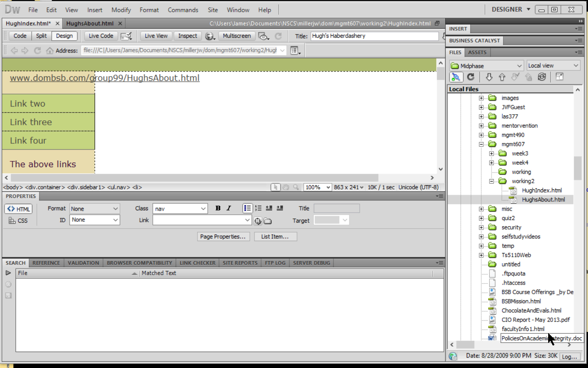Screen dimensions: 588x368
Task: Click the Put files up-arrow icon
Action: pos(502,77)
